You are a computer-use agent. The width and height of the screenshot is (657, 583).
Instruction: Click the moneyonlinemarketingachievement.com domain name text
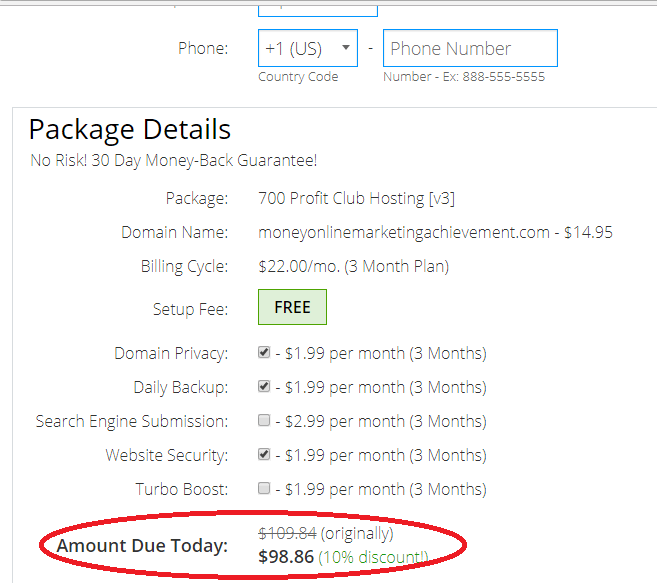click(x=404, y=232)
